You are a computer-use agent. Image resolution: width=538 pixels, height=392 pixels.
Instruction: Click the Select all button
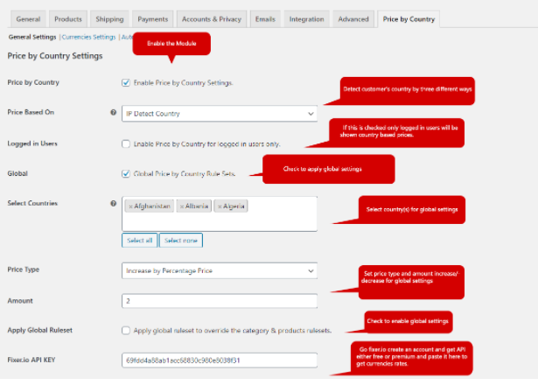point(139,241)
